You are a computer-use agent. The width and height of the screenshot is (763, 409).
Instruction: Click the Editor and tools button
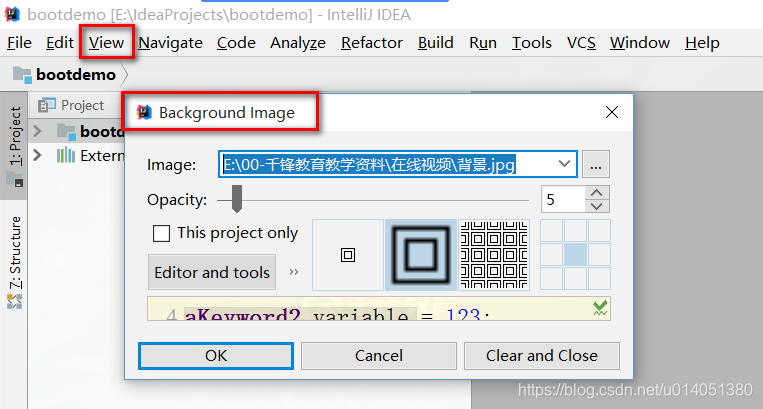tap(212, 272)
